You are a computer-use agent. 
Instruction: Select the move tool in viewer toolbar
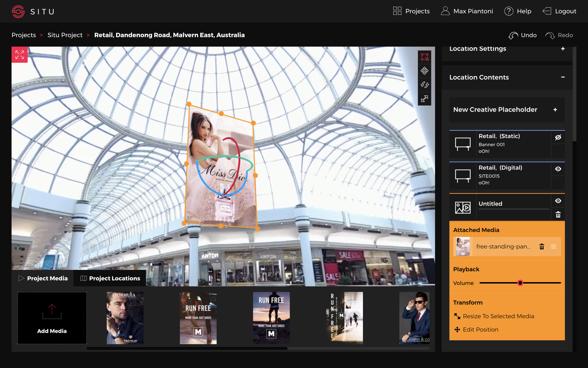(424, 71)
